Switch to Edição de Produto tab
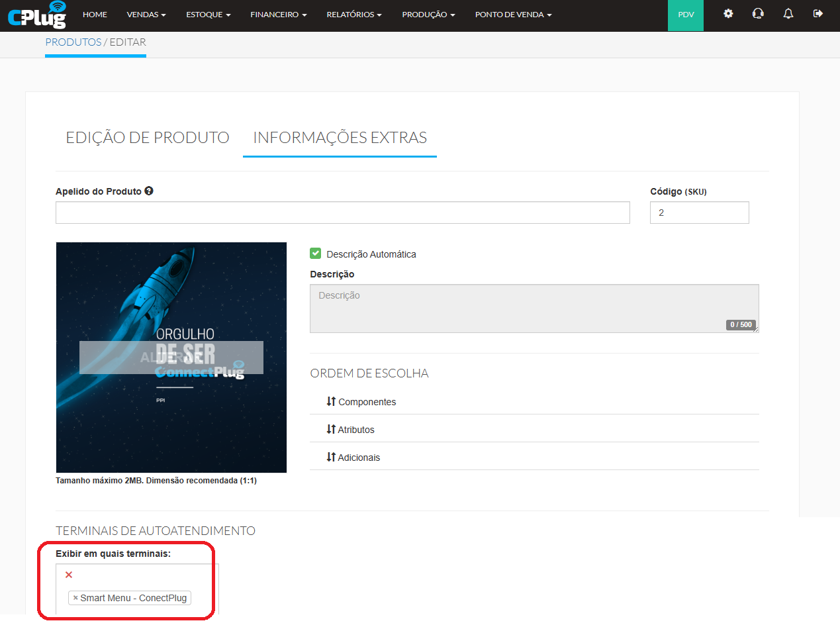840x631 pixels. pyautogui.click(x=148, y=138)
